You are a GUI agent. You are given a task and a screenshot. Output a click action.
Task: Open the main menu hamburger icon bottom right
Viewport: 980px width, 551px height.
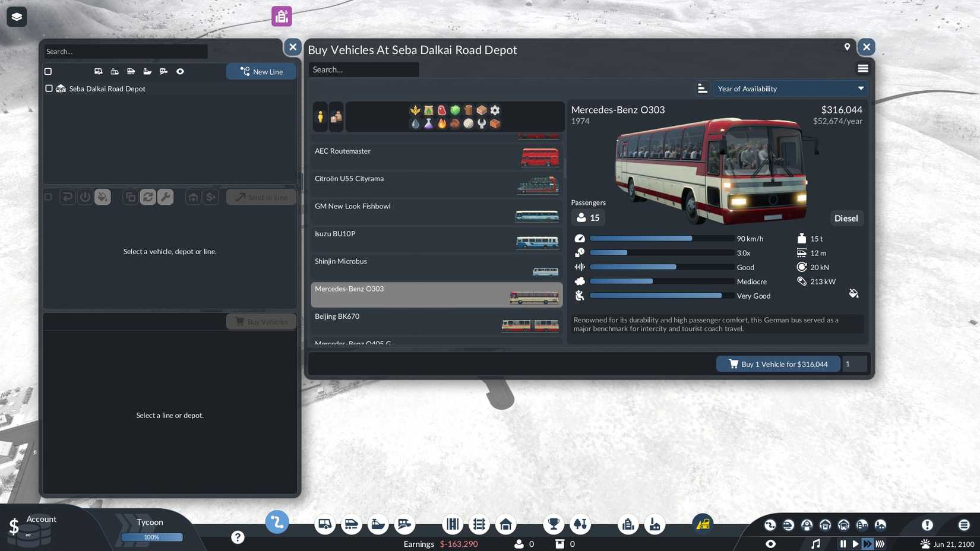click(964, 525)
